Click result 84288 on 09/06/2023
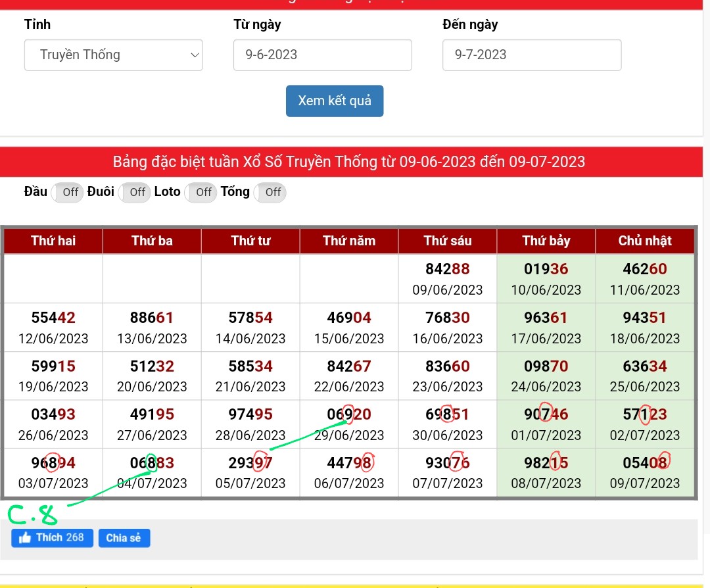 click(x=447, y=269)
